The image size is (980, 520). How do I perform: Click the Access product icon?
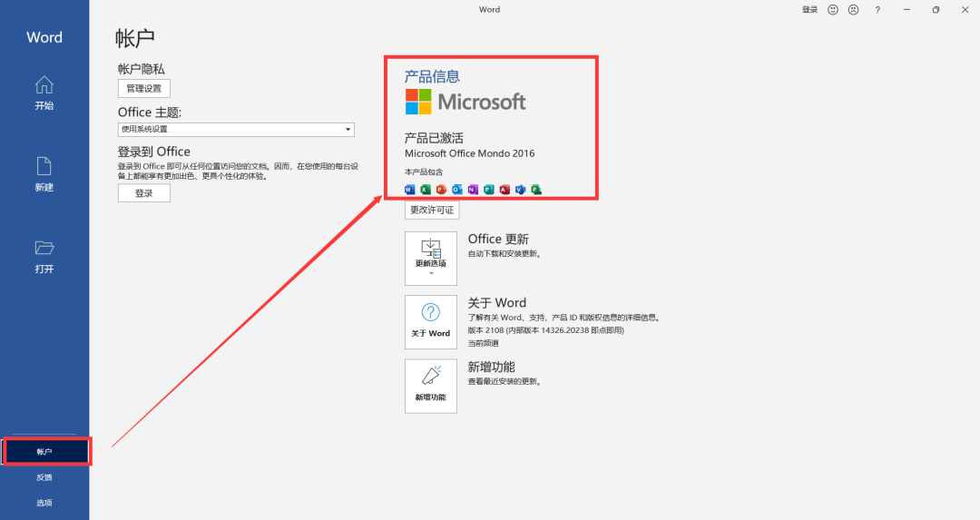pos(505,190)
